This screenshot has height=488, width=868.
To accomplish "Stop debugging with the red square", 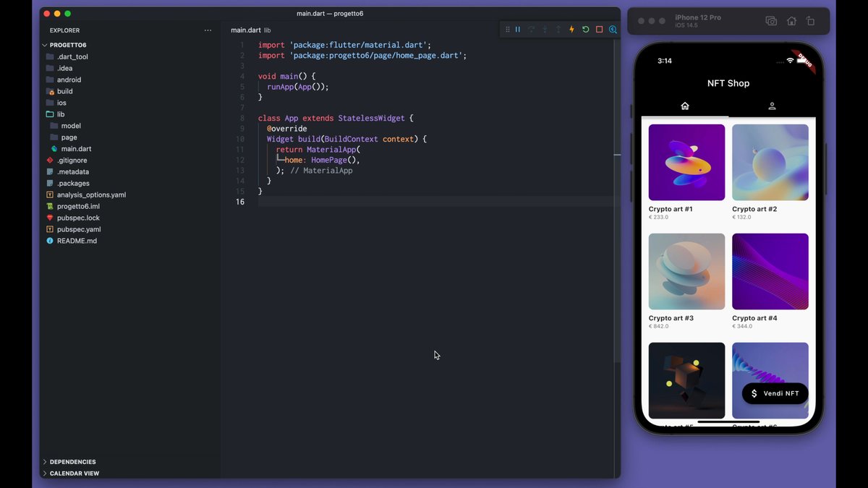I will [x=599, y=30].
